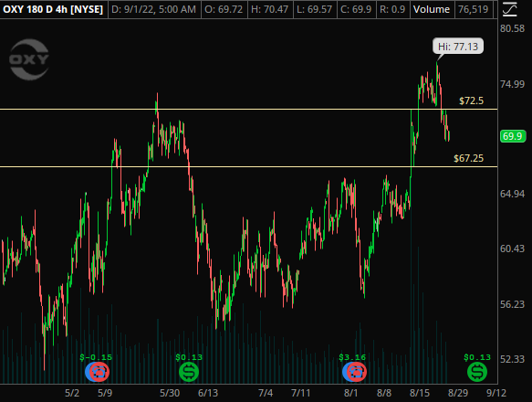Click the Hi: 77.13 price bubble
The width and height of the screenshot is (532, 402).
pyautogui.click(x=458, y=47)
